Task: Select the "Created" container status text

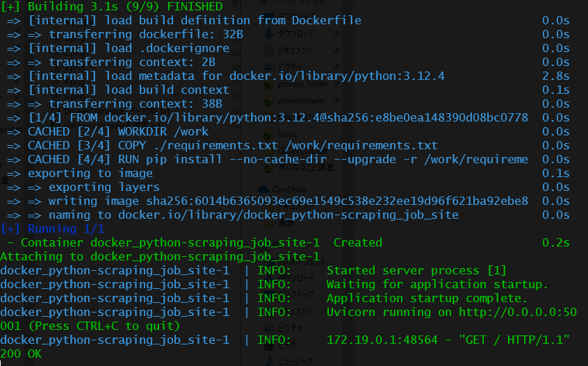Action: pyautogui.click(x=358, y=243)
